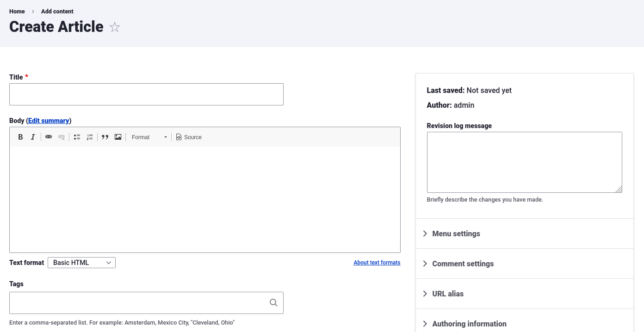Click the insert image icon

118,137
